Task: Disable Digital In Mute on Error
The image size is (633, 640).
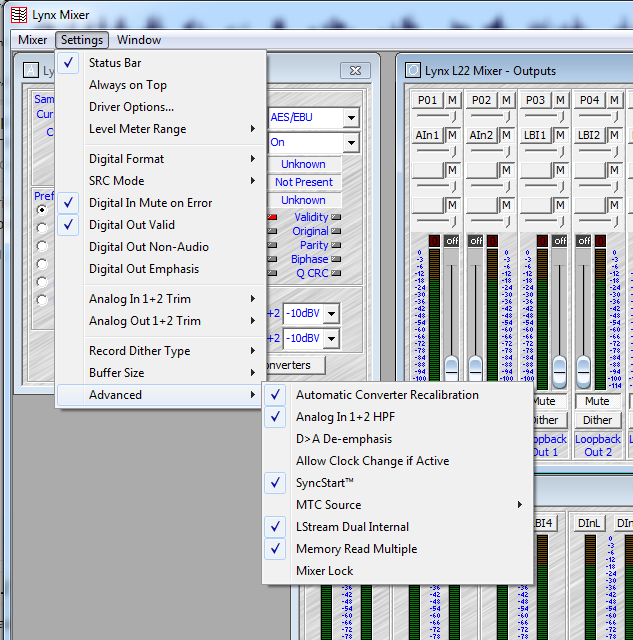Action: (x=150, y=203)
